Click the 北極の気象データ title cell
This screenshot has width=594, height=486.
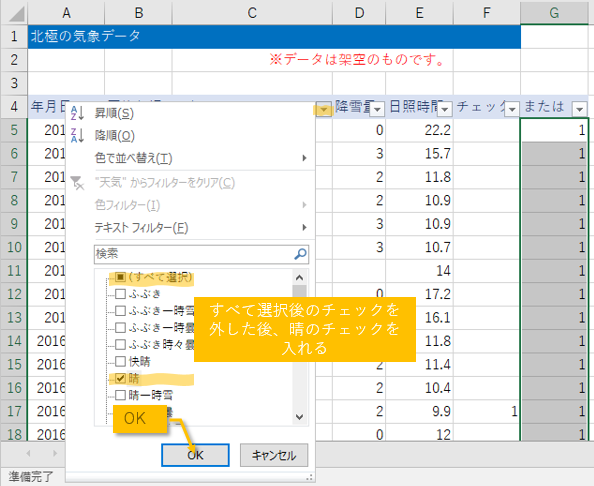pyautogui.click(x=274, y=36)
